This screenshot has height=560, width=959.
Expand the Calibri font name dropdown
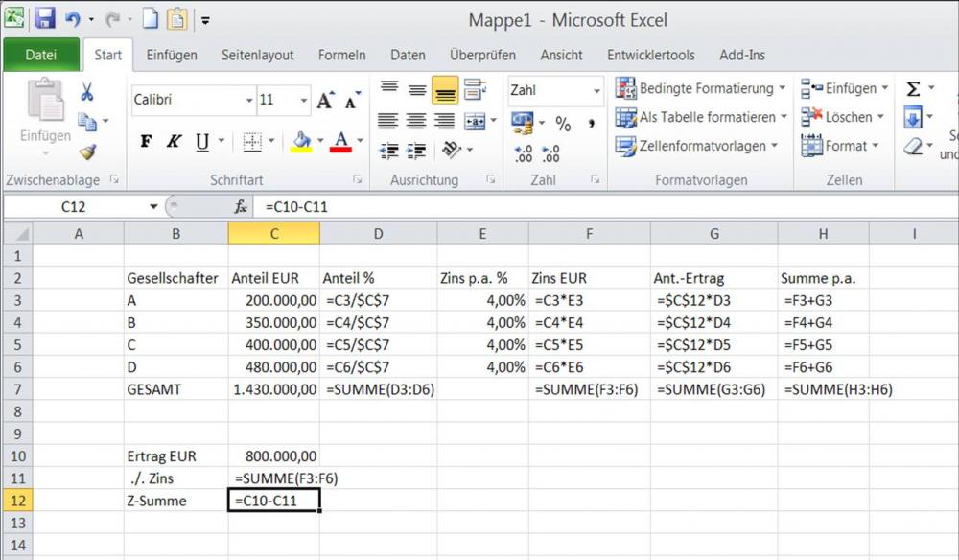(248, 100)
